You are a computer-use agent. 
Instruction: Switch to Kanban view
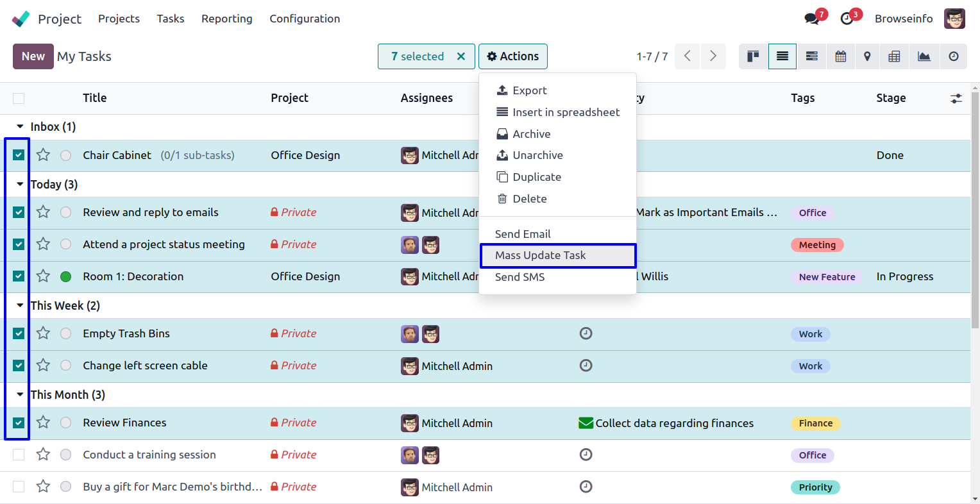click(753, 56)
